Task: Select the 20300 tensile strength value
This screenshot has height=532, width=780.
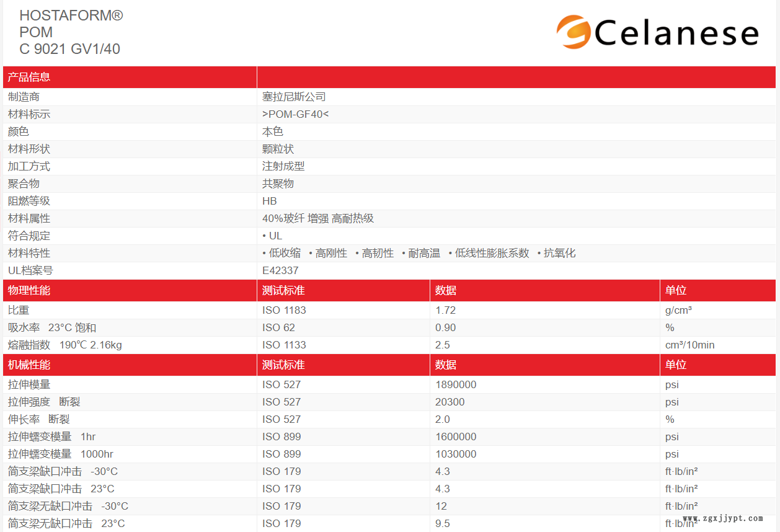Action: click(x=450, y=402)
